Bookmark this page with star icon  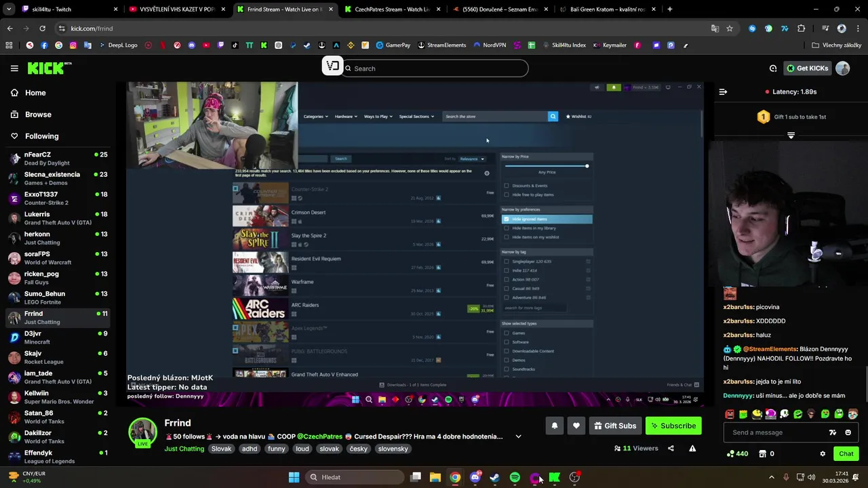pyautogui.click(x=730, y=28)
